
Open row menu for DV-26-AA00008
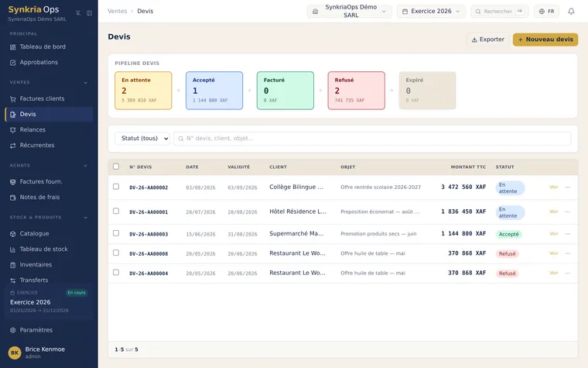click(x=567, y=253)
